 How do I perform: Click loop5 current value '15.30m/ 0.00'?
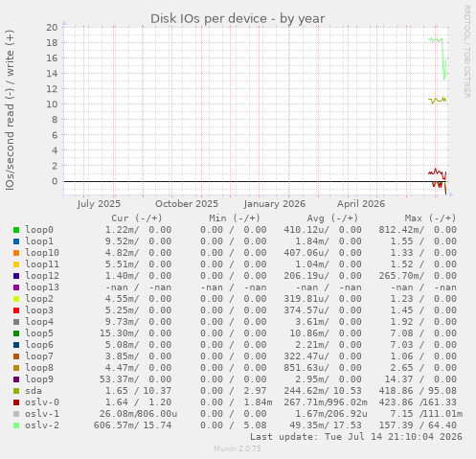click(135, 333)
